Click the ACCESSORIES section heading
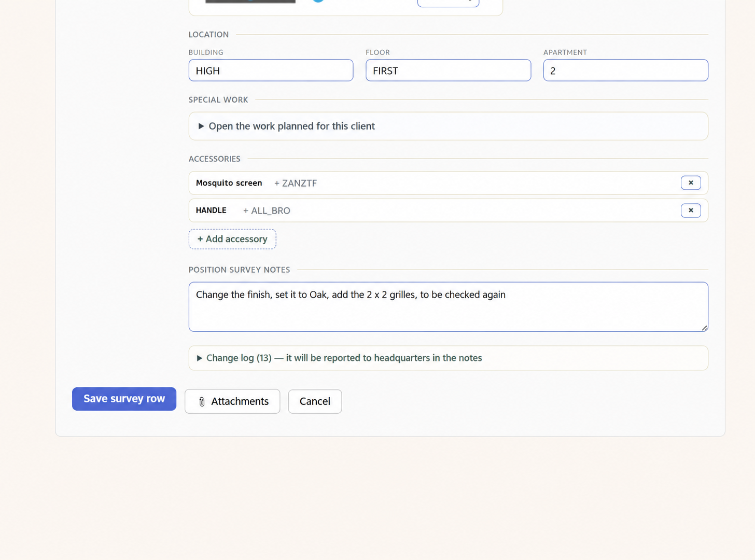 [215, 159]
